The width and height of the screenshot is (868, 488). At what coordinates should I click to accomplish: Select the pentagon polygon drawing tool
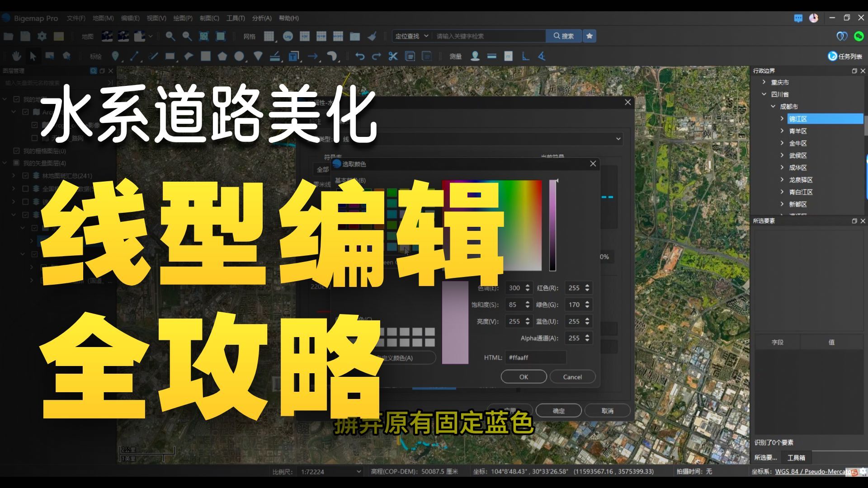[222, 56]
